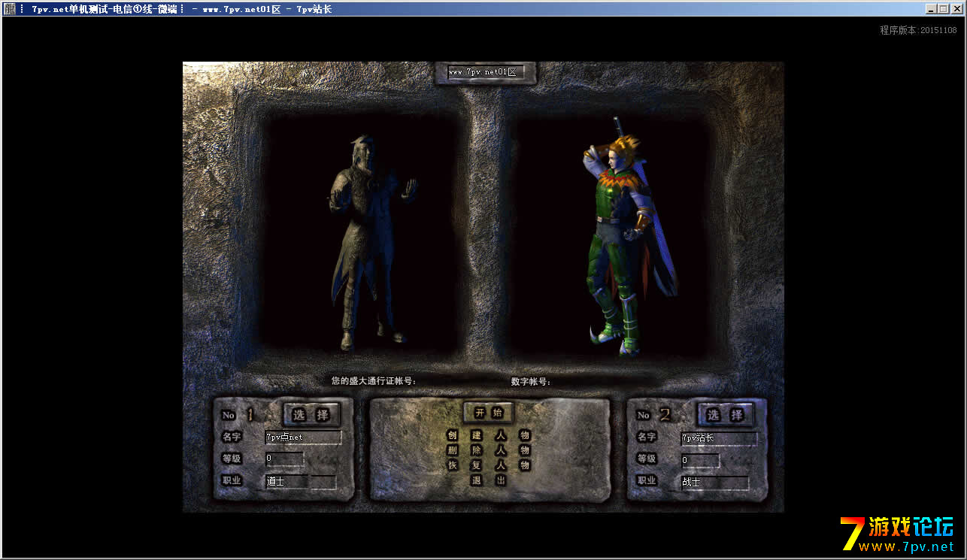The height and width of the screenshot is (560, 967).
Task: Click the 名字 label in panel No 2
Action: [647, 437]
